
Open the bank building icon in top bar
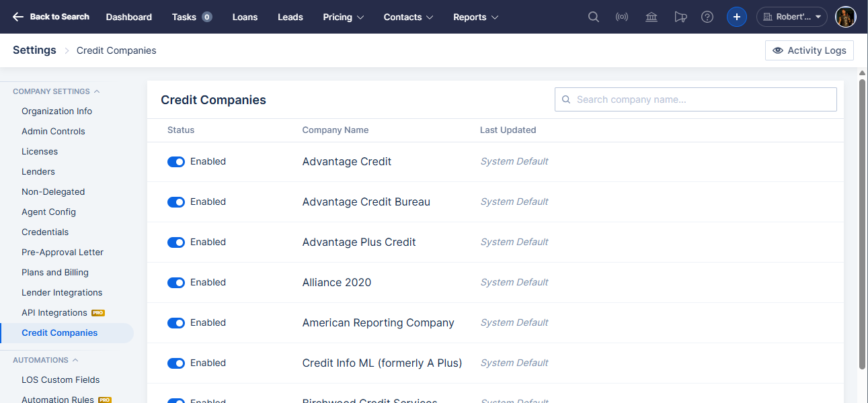(x=651, y=17)
